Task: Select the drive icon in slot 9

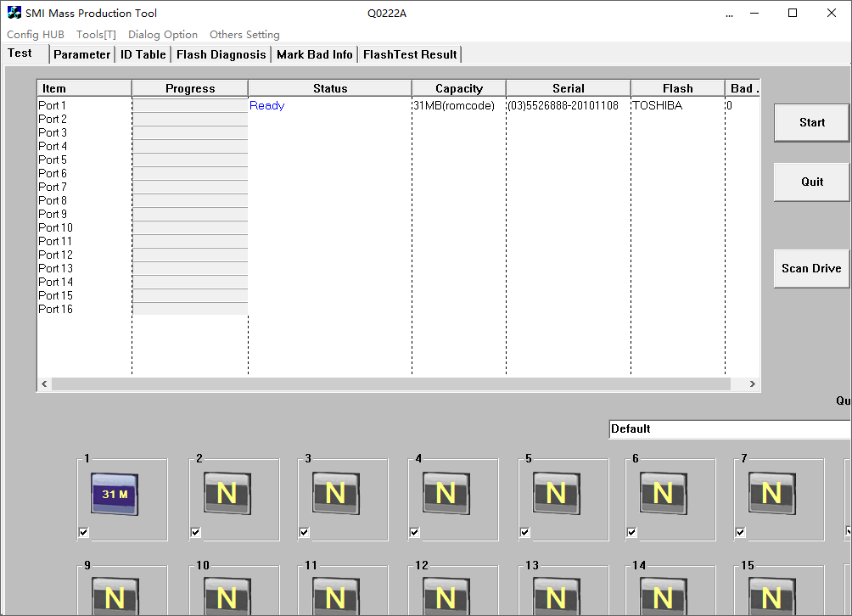Action: 114,596
